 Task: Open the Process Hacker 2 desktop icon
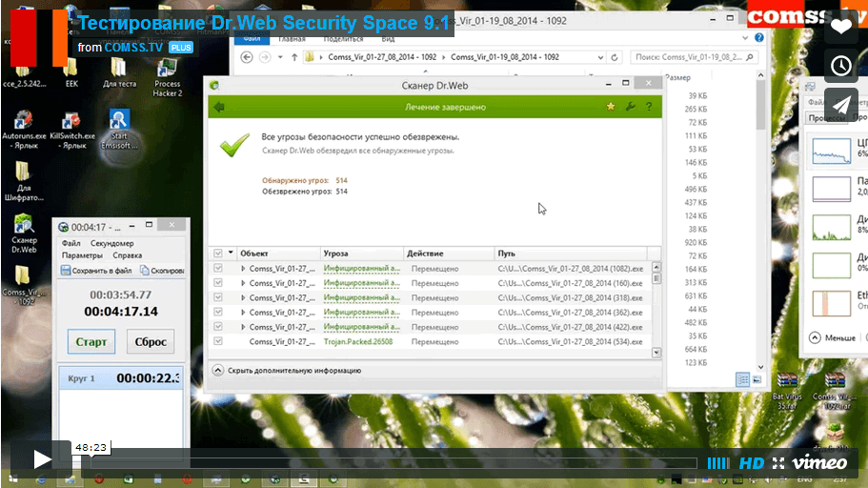(x=167, y=77)
